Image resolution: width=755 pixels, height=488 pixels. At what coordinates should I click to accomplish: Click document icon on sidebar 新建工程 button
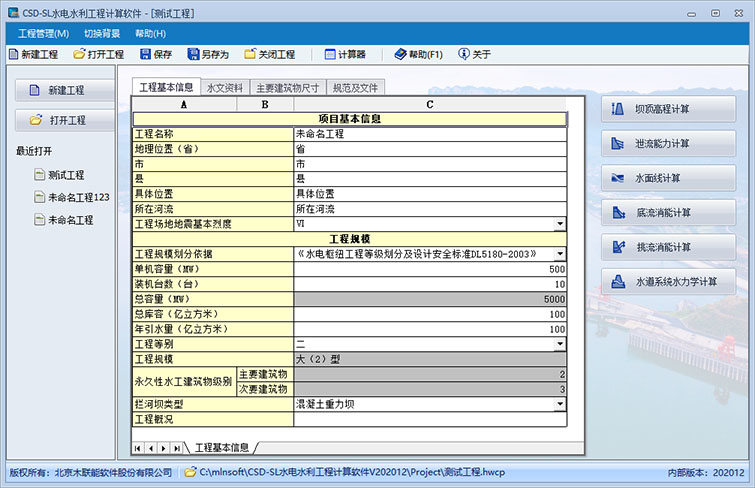coord(34,90)
